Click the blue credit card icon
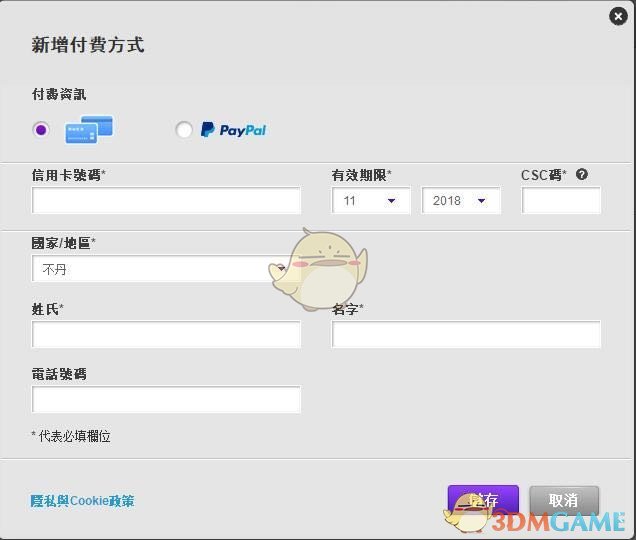This screenshot has width=636, height=540. coord(89,130)
